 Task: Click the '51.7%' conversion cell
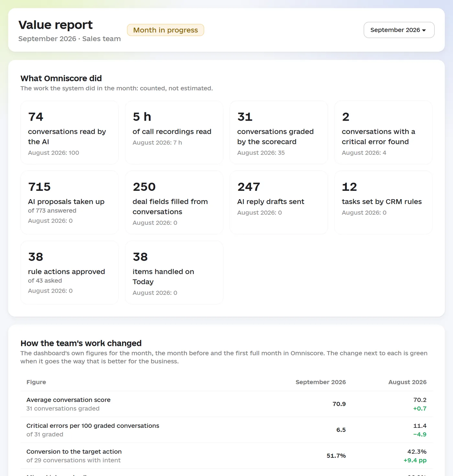(336, 456)
